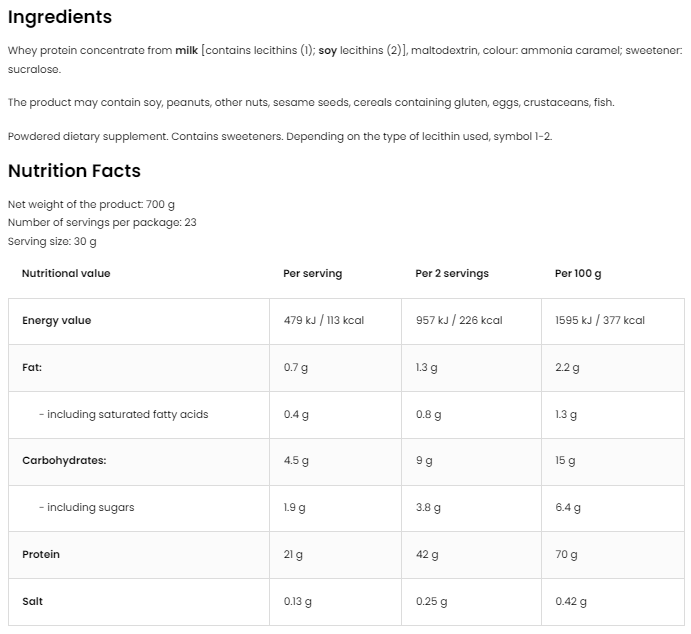
Task: Click the Serving size 30 g line
Action: [x=52, y=241]
